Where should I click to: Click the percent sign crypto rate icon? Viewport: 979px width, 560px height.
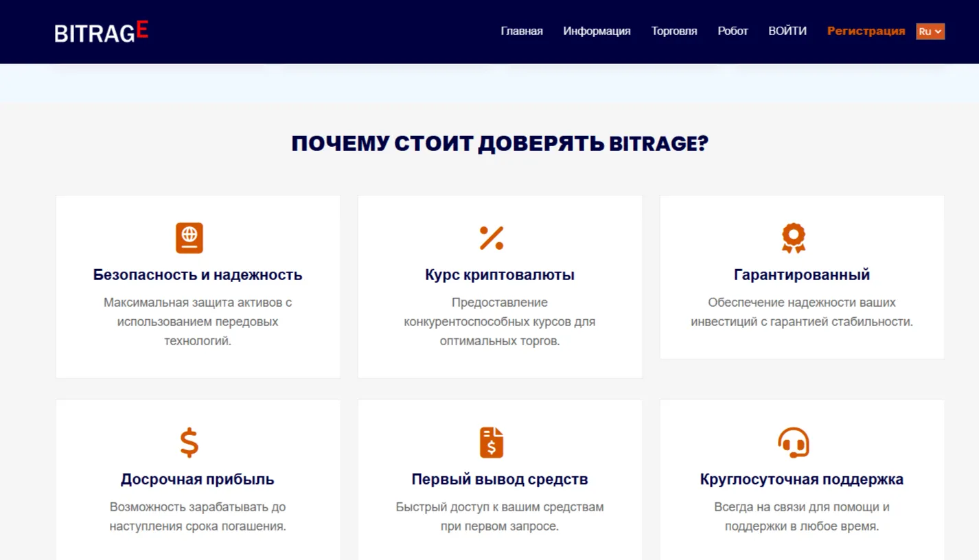pos(492,238)
